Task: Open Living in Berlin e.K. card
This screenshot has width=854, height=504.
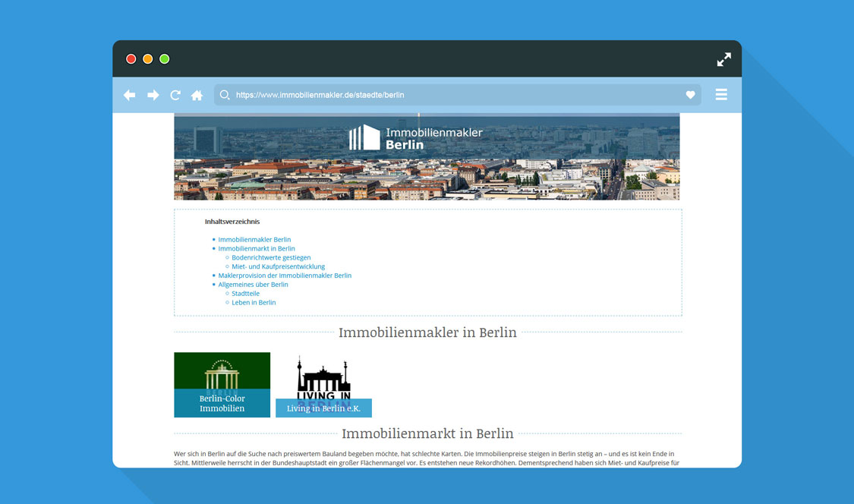Action: point(323,386)
